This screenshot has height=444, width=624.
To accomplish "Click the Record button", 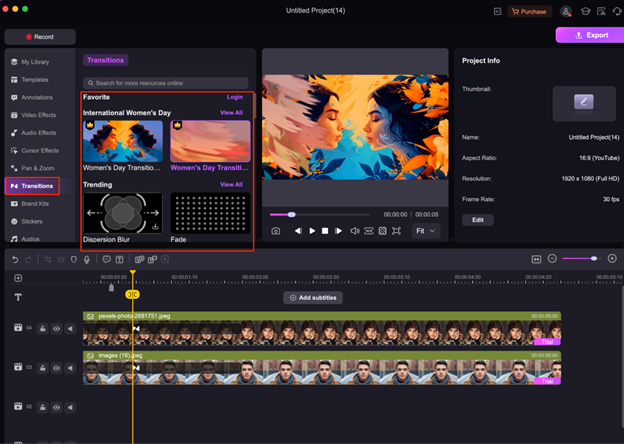I will coord(40,37).
